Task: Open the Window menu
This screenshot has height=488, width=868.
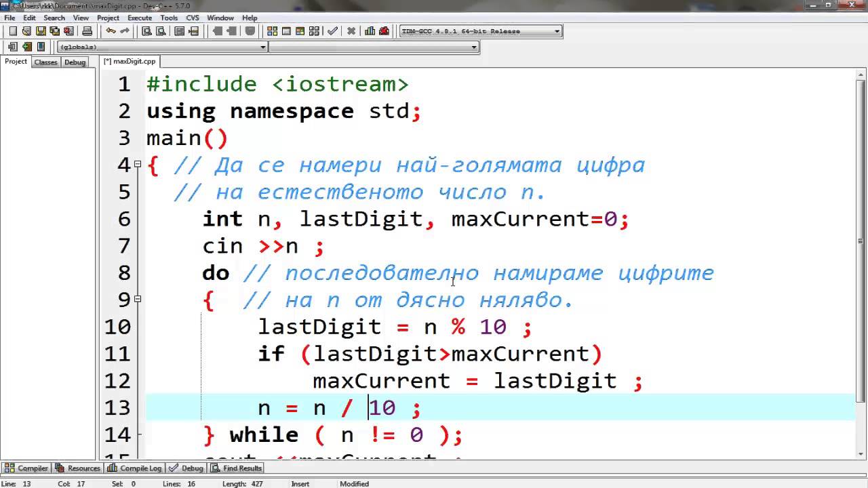Action: (220, 18)
